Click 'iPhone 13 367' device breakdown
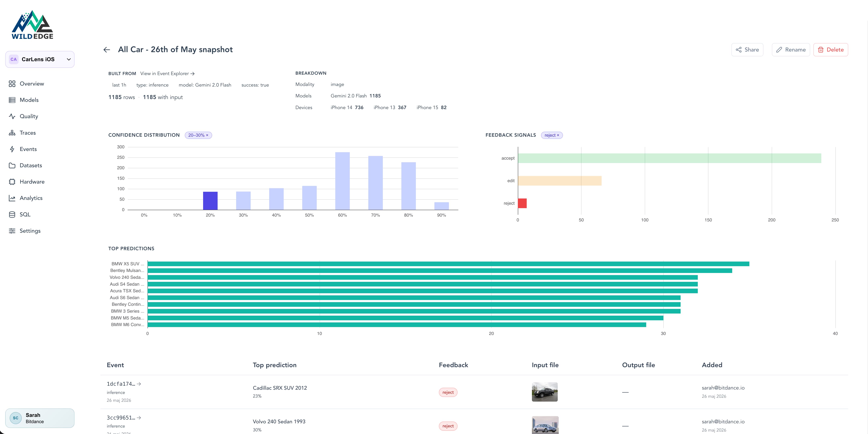This screenshot has width=868, height=434. pyautogui.click(x=390, y=107)
